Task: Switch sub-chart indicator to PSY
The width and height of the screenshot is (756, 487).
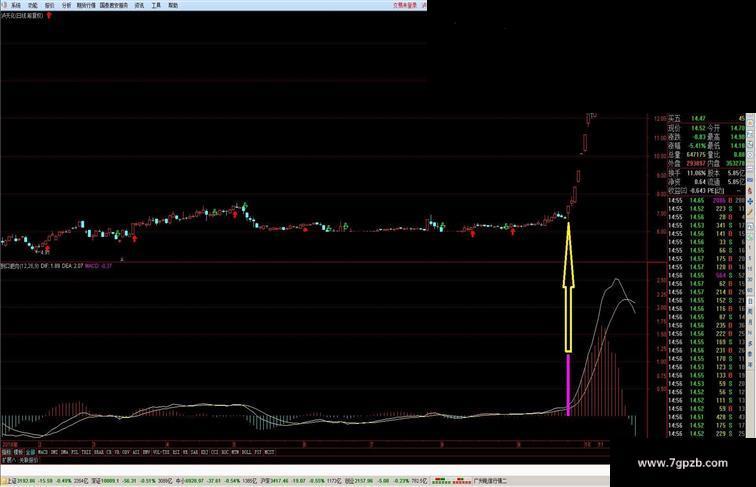Action: [257, 452]
